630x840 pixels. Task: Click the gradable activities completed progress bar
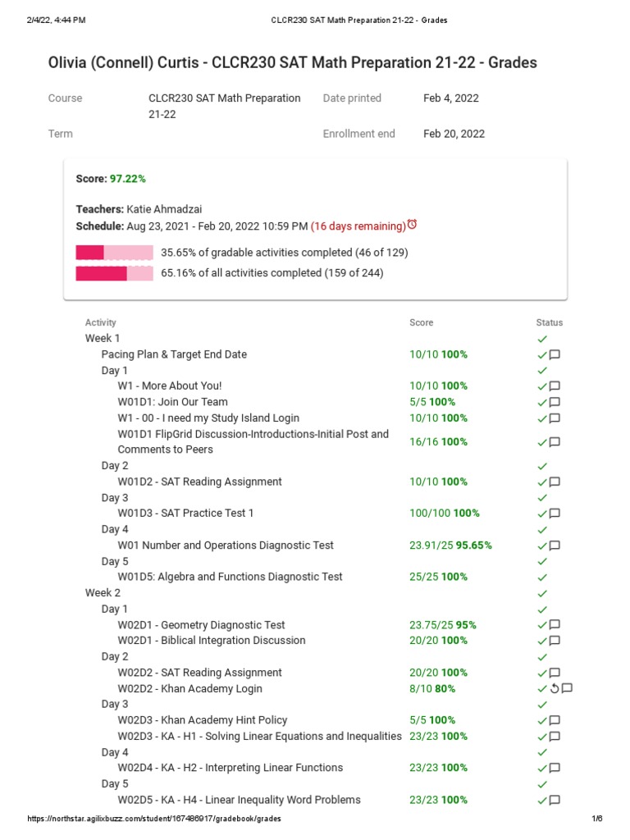pyautogui.click(x=114, y=252)
